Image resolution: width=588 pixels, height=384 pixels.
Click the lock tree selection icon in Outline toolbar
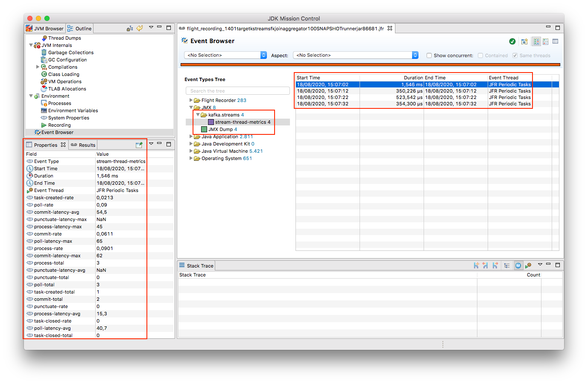pyautogui.click(x=130, y=28)
